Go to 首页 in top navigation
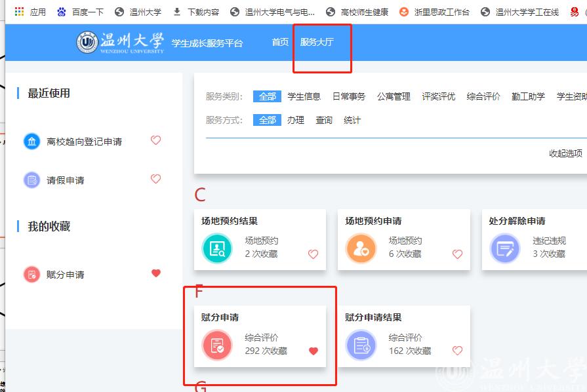 (280, 42)
